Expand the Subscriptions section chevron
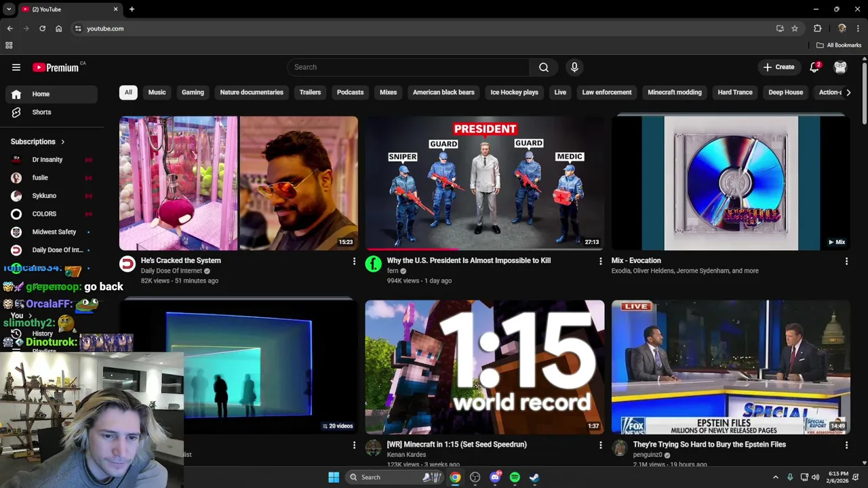 (x=62, y=142)
